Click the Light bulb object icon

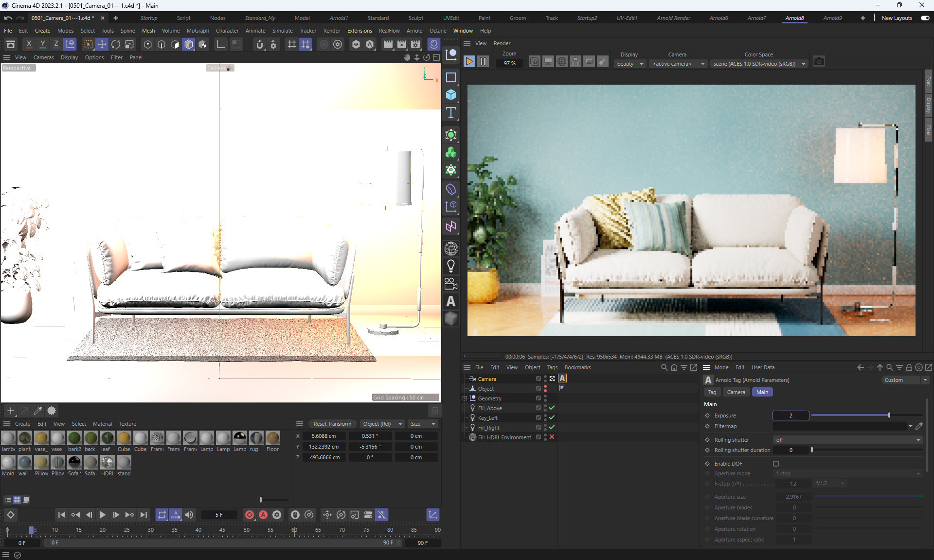pyautogui.click(x=451, y=266)
